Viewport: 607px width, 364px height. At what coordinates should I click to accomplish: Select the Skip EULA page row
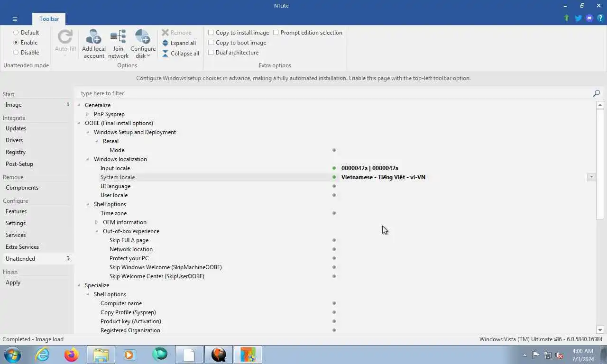[335, 240]
